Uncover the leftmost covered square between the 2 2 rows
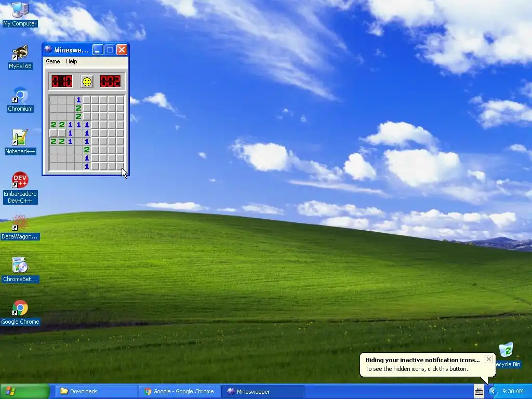 point(54,133)
